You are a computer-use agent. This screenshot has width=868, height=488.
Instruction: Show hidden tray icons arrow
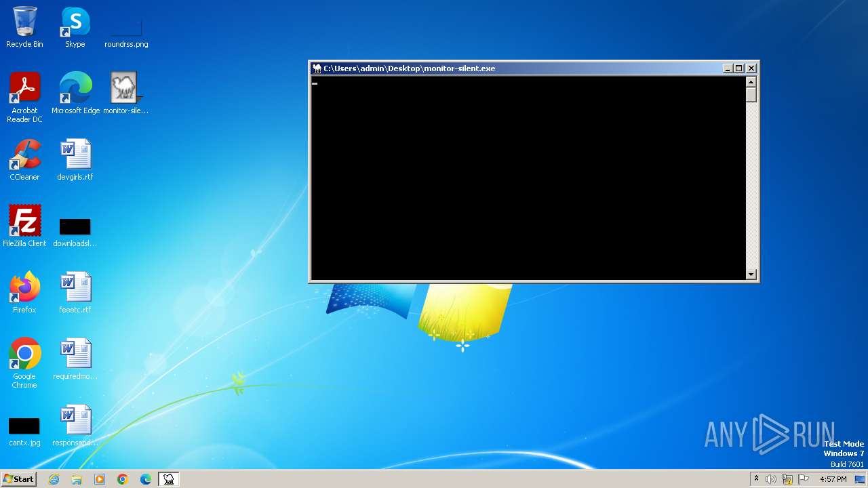click(x=756, y=479)
